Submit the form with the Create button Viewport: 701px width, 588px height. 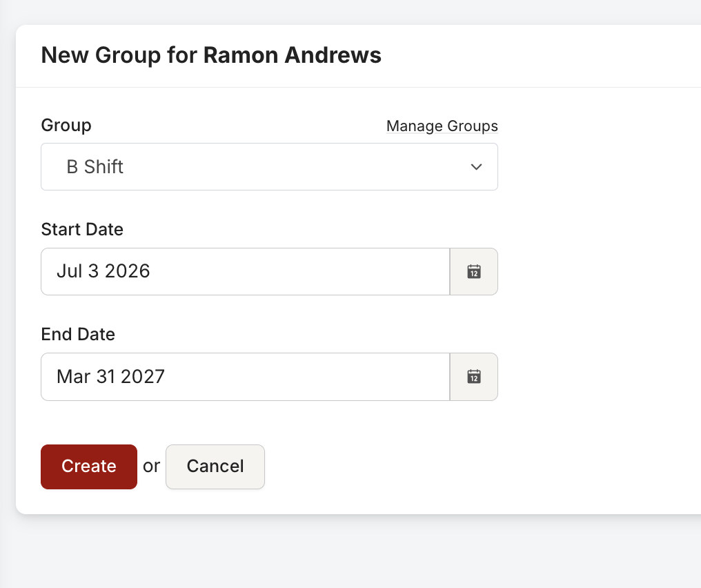point(89,467)
